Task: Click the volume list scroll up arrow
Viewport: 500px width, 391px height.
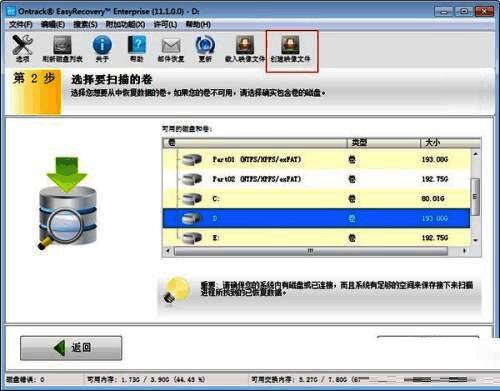Action: [x=475, y=154]
